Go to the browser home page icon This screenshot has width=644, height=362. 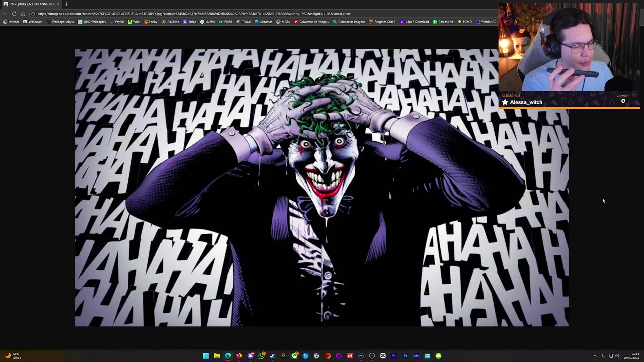point(23,14)
